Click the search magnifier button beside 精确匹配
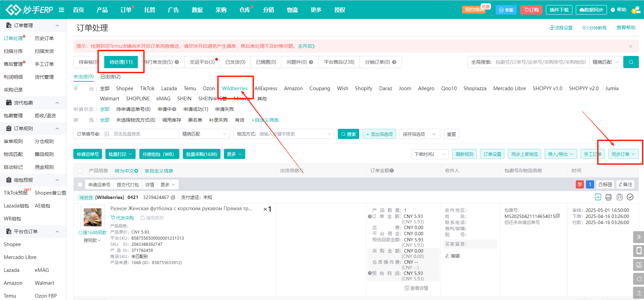Viewport: 644px width, 300px height. pyautogui.click(x=631, y=62)
